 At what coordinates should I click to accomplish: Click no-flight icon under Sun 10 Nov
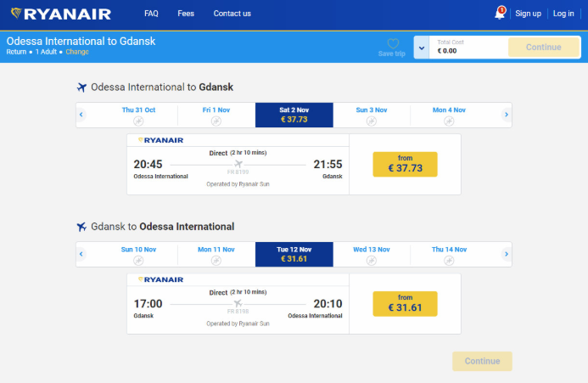tap(138, 260)
